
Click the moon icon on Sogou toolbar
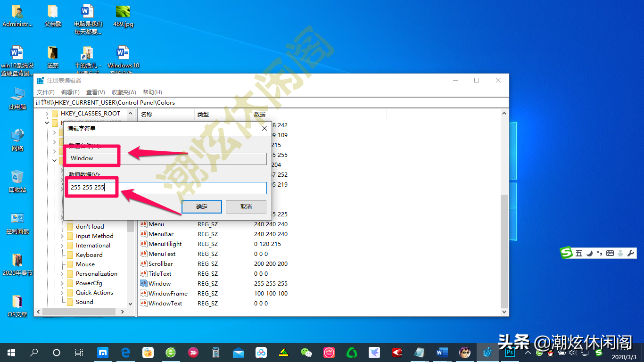589,253
